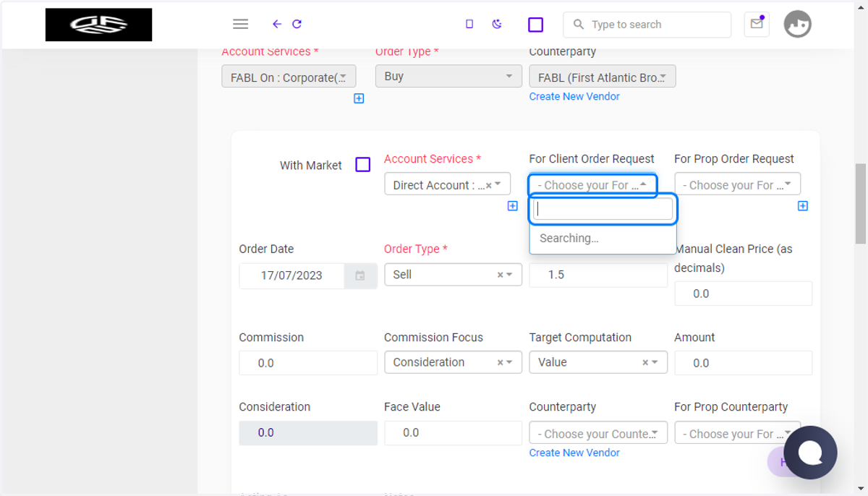The width and height of the screenshot is (868, 496).
Task: Click plus icon under For Prop Order Request
Action: coord(803,206)
